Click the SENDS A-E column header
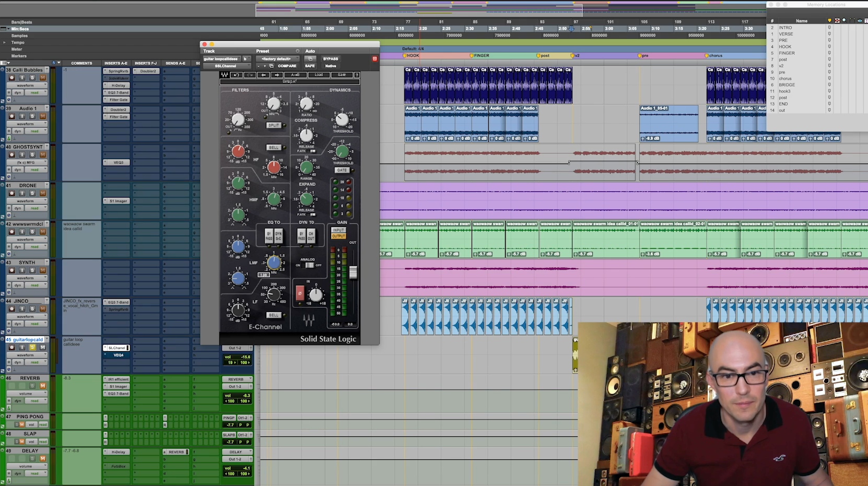The width and height of the screenshot is (868, 486). tap(175, 63)
